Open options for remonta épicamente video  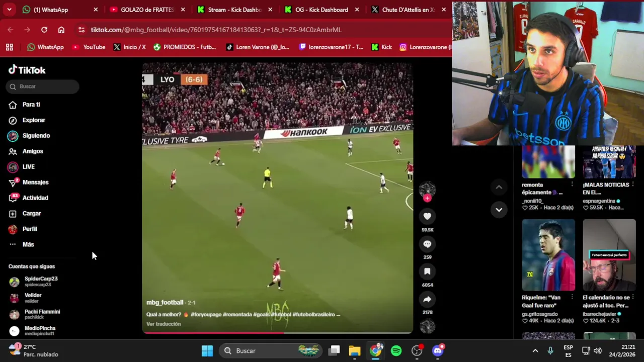click(x=572, y=185)
